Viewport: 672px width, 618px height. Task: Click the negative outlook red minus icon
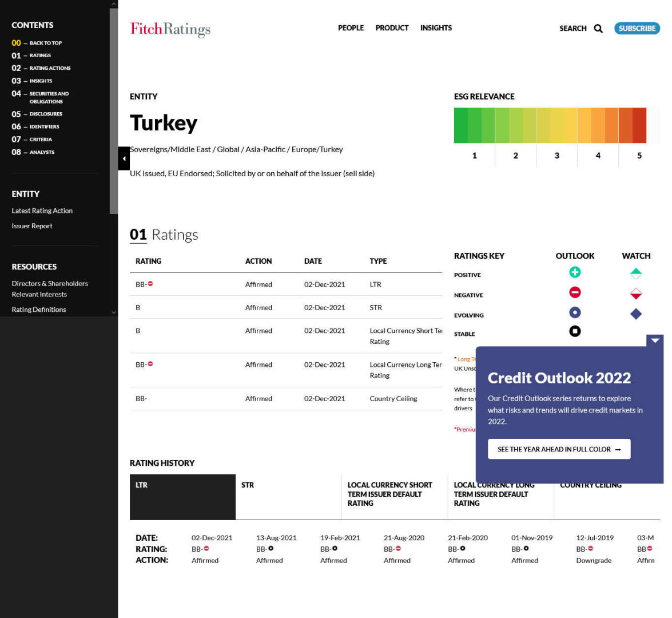pyautogui.click(x=575, y=292)
